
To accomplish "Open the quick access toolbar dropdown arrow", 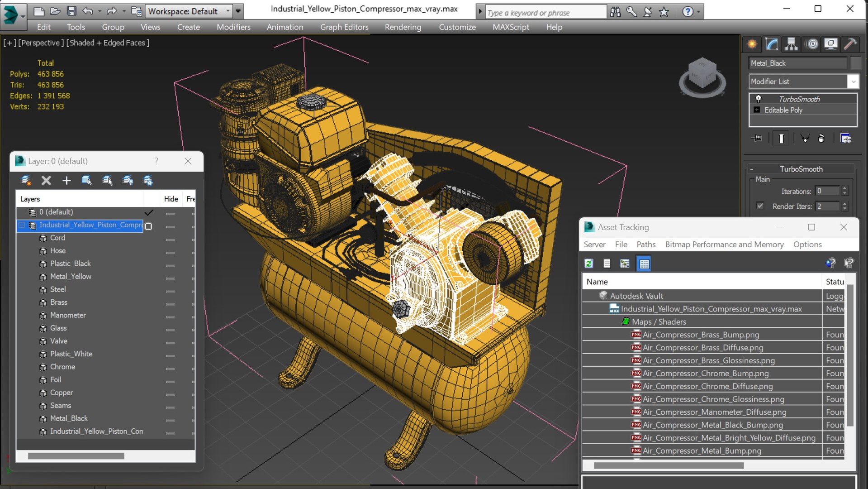I will (238, 11).
